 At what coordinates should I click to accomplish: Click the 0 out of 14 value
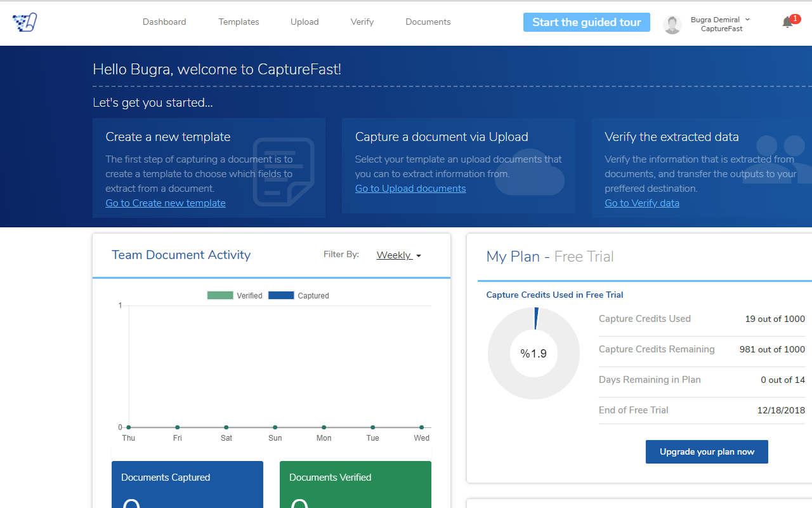[x=783, y=380]
